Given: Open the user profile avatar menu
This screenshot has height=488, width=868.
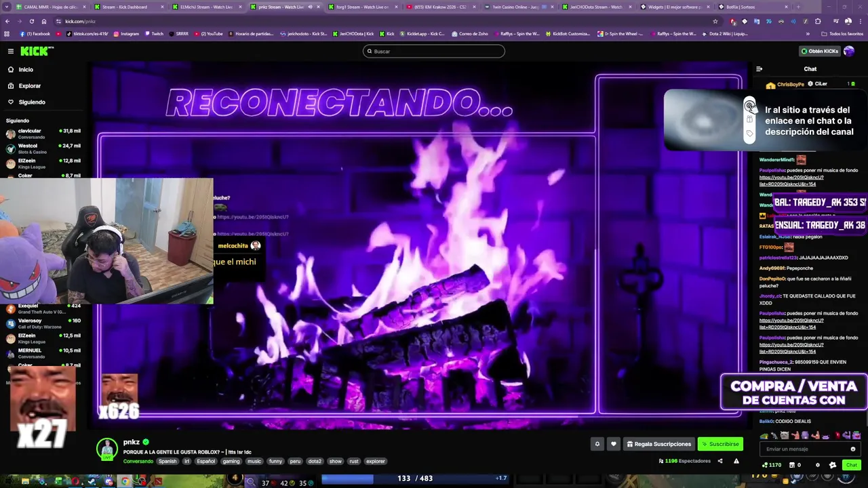Looking at the screenshot, I should click(x=849, y=51).
